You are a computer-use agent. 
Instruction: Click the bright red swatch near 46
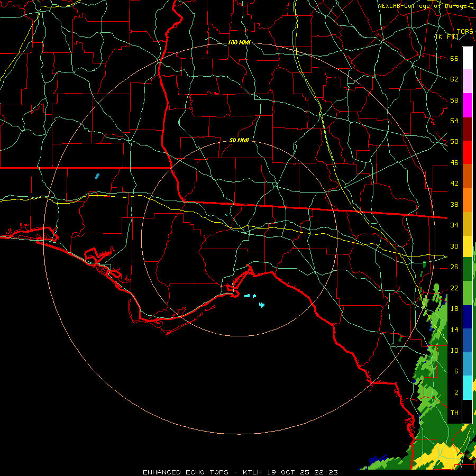pos(467,152)
